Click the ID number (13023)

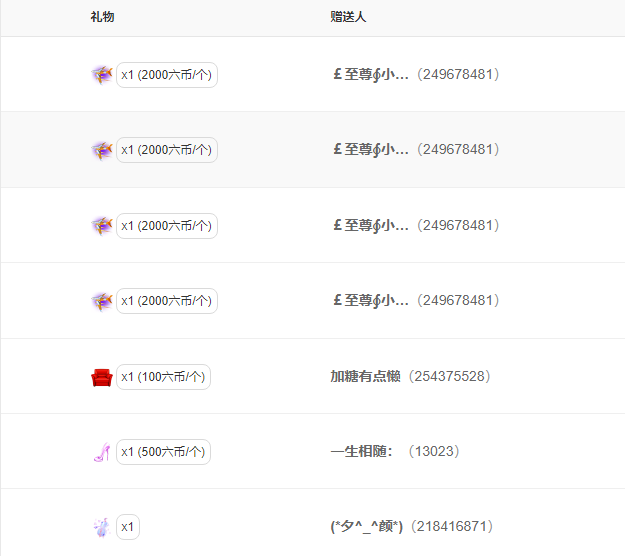click(434, 451)
